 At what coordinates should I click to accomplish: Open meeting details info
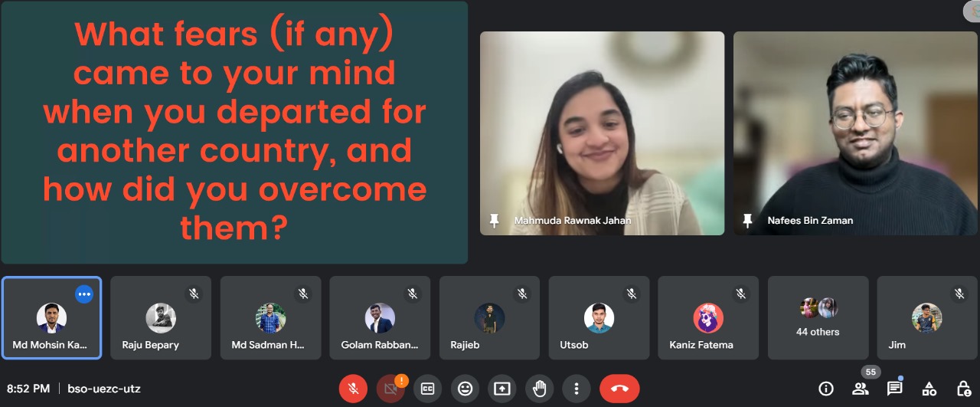point(825,389)
